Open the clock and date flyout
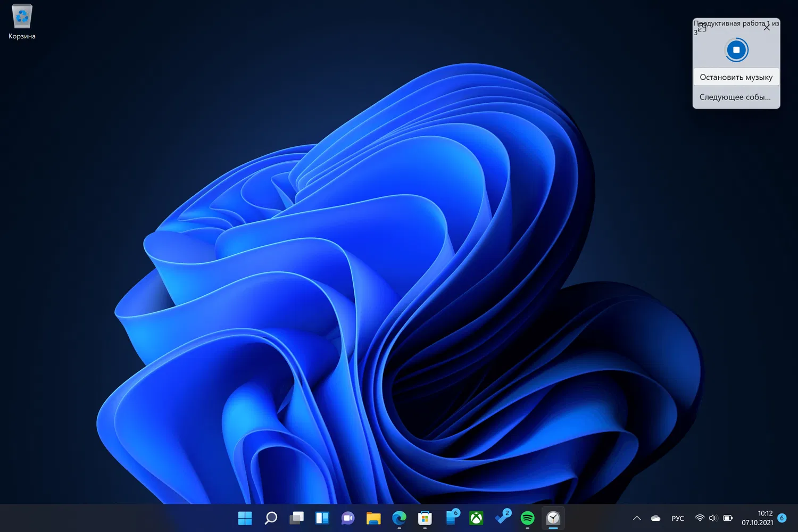This screenshot has width=798, height=532. point(757,518)
